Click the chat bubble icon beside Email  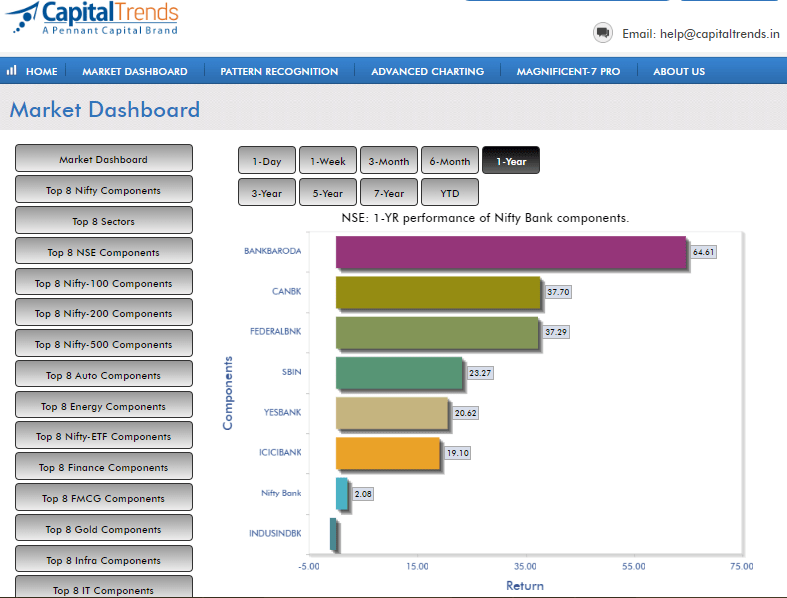click(602, 33)
